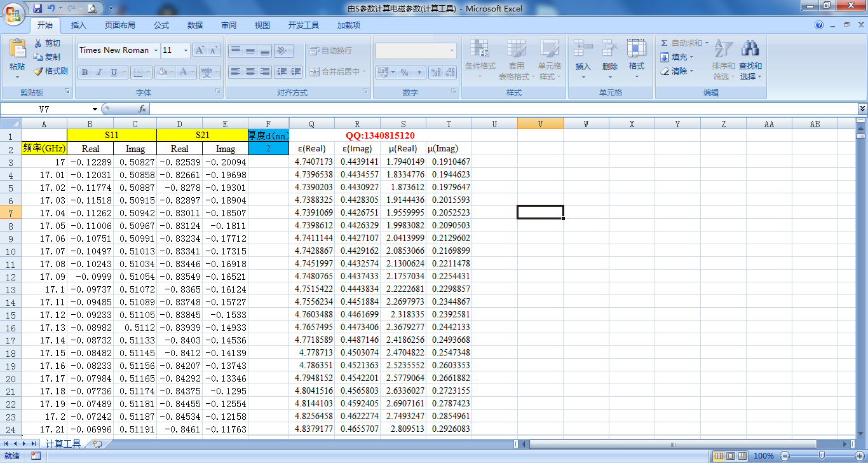Open the font size dropdown

(x=186, y=50)
